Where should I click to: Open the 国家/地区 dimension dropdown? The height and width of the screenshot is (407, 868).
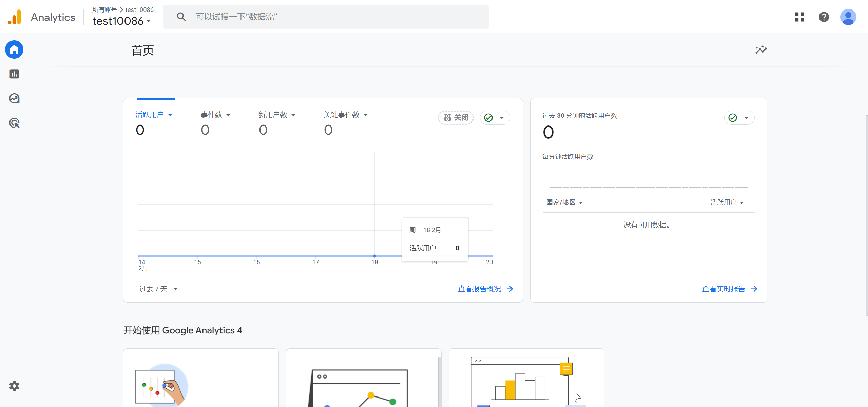pyautogui.click(x=564, y=202)
